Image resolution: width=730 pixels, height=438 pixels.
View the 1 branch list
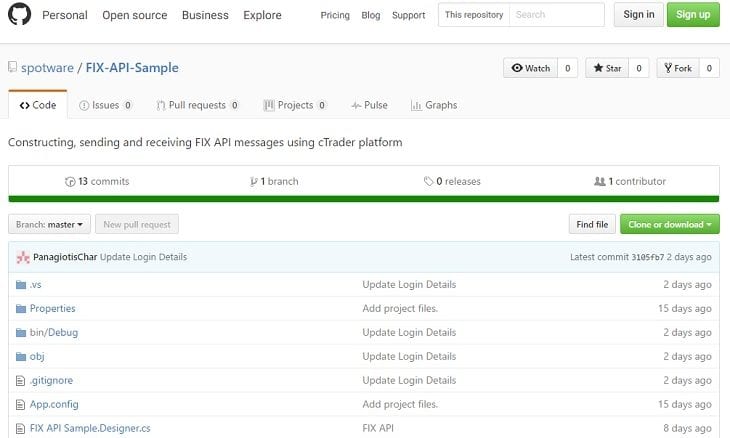point(274,182)
